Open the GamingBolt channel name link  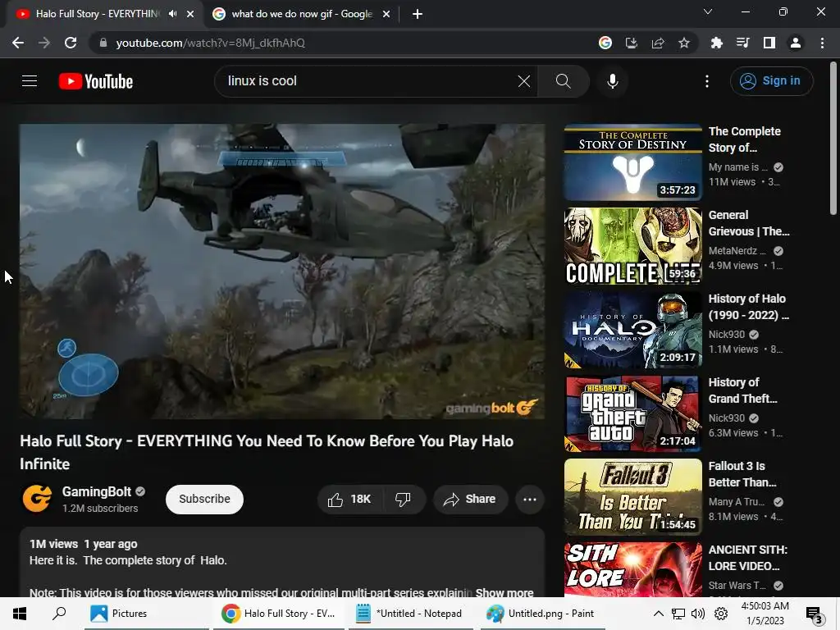click(97, 491)
